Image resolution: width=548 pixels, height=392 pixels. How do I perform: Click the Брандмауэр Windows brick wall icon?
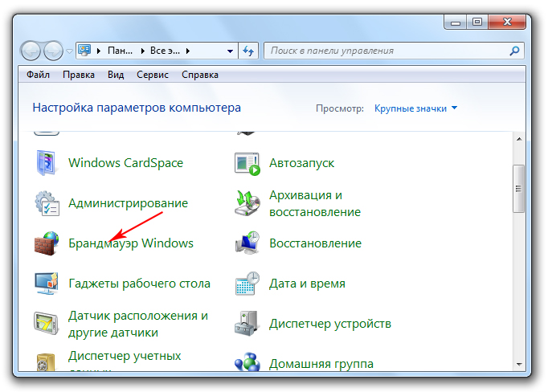tap(47, 243)
